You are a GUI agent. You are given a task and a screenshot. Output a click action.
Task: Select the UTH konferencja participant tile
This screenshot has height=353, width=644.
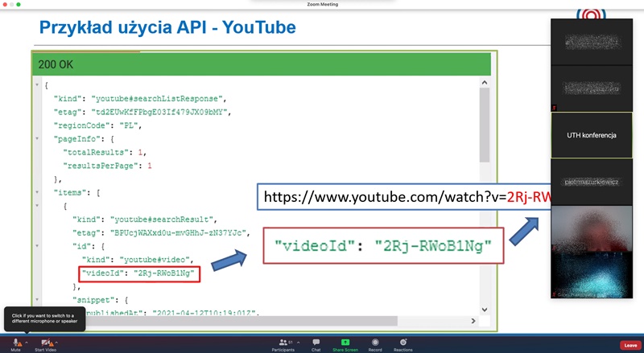[x=592, y=135]
